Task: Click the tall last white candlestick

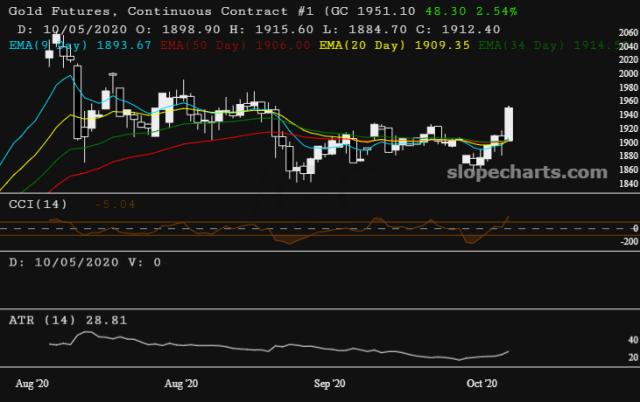Action: point(509,124)
